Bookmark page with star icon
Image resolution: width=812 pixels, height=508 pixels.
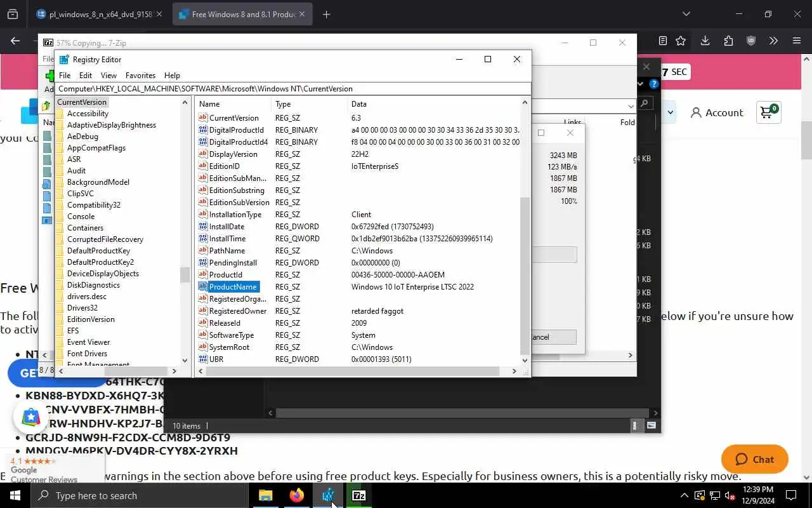(681, 41)
